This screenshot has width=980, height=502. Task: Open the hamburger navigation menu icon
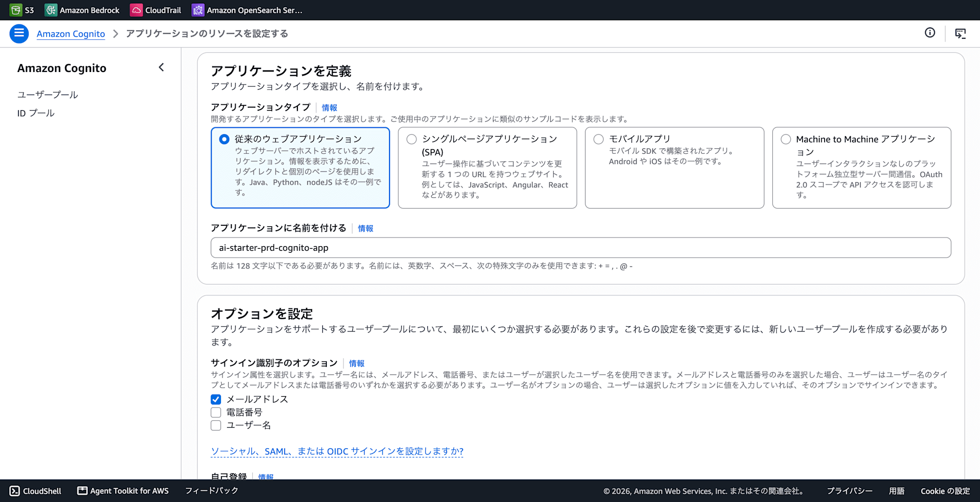19,33
